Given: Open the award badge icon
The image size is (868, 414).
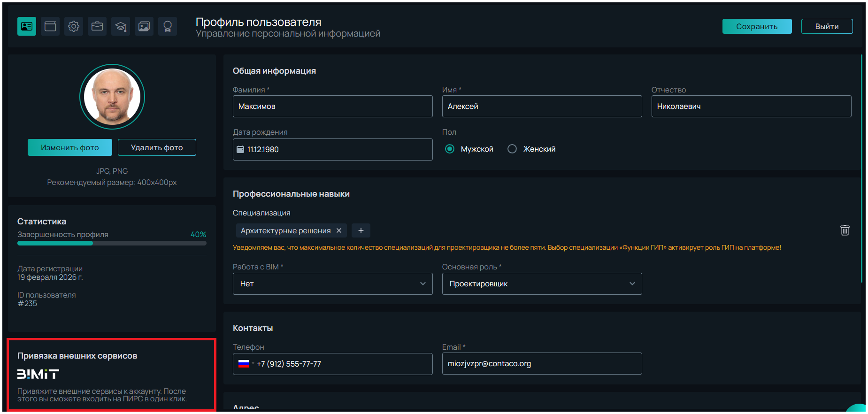Looking at the screenshot, I should pos(168,26).
